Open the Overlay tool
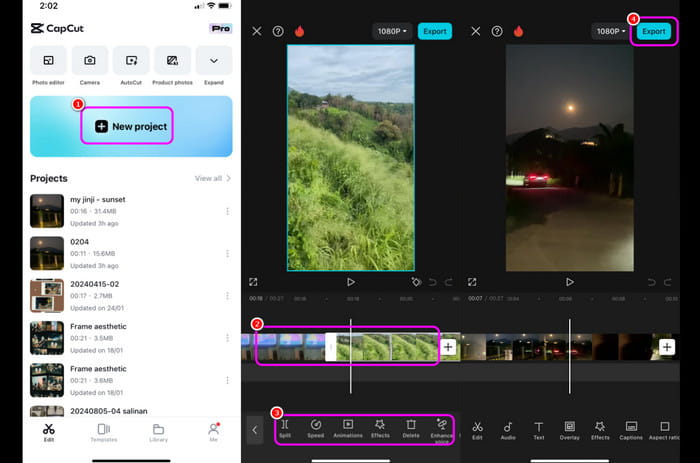 coord(570,430)
